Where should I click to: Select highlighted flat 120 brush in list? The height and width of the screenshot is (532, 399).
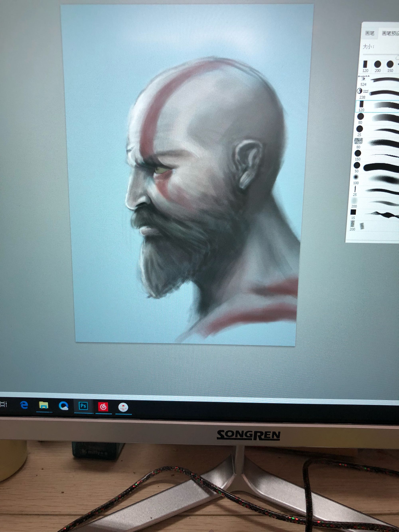[x=377, y=106]
